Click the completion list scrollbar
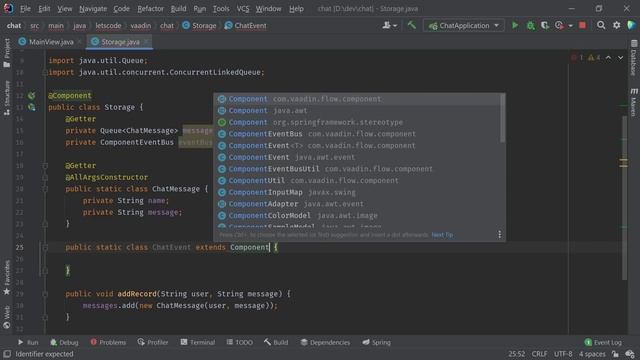This screenshot has height=360, width=640. (x=502, y=119)
